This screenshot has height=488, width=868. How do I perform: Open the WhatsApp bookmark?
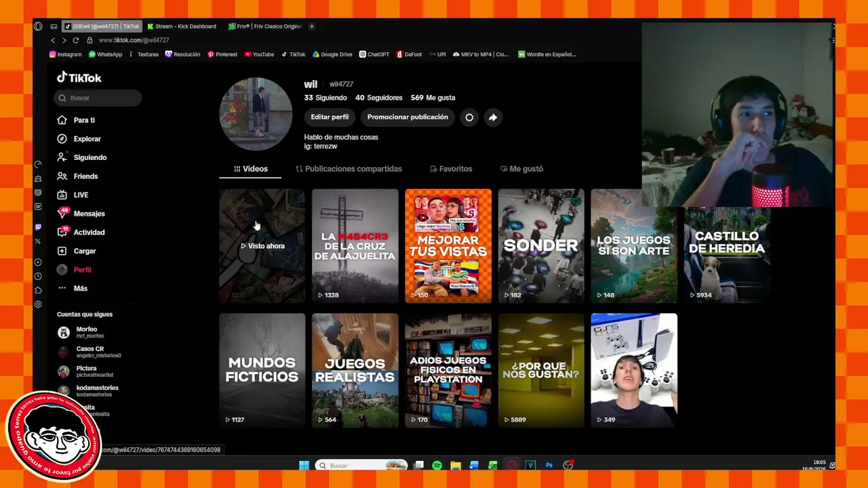click(x=106, y=54)
